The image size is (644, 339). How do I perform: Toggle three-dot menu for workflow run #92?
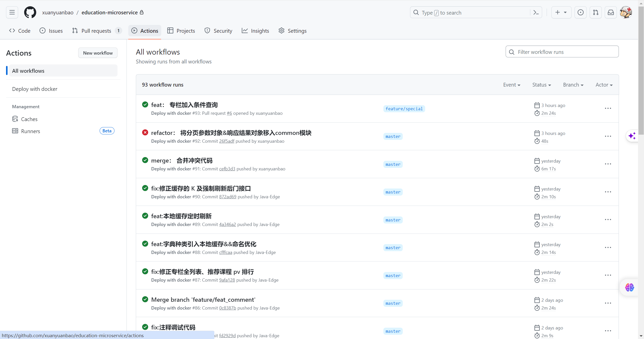608,136
